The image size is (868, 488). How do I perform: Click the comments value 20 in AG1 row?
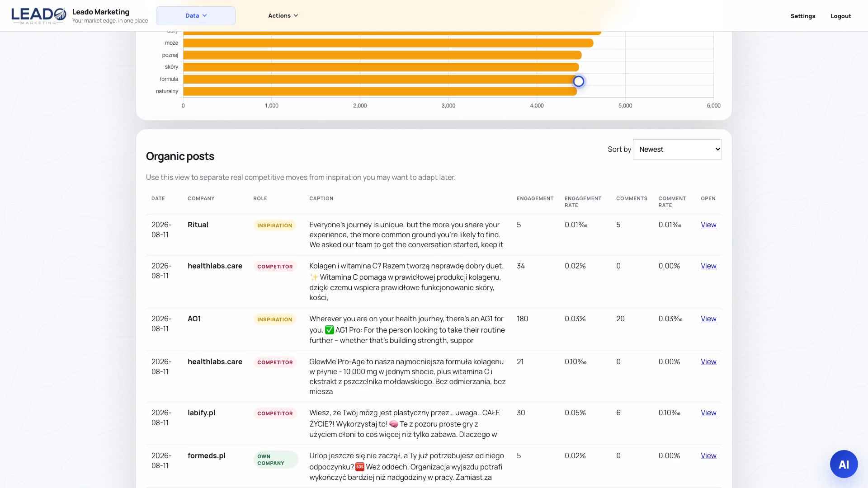[620, 319]
